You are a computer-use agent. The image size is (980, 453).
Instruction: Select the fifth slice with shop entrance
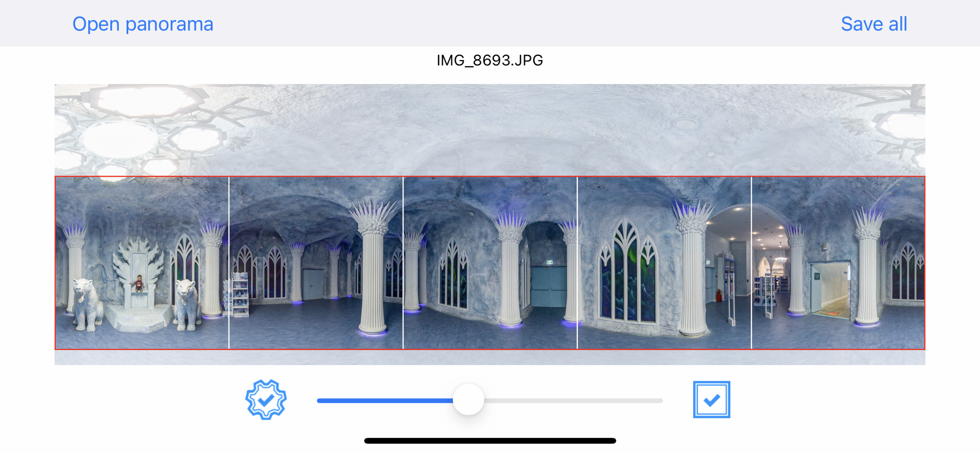point(838,263)
